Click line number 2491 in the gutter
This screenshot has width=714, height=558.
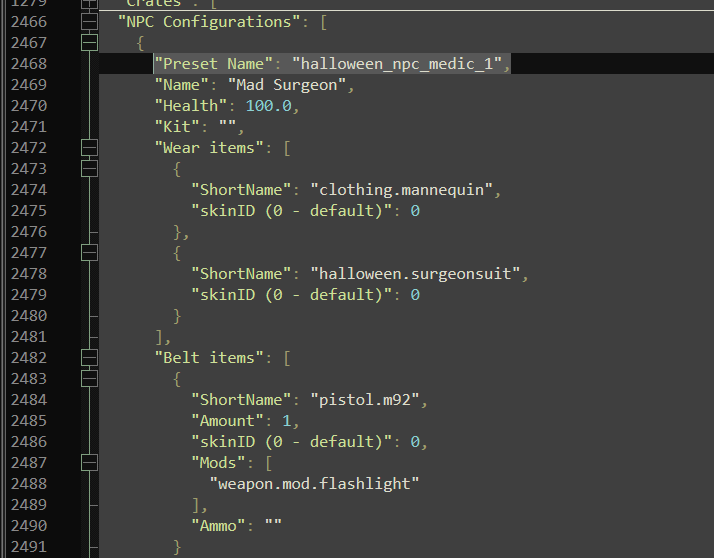click(x=29, y=547)
